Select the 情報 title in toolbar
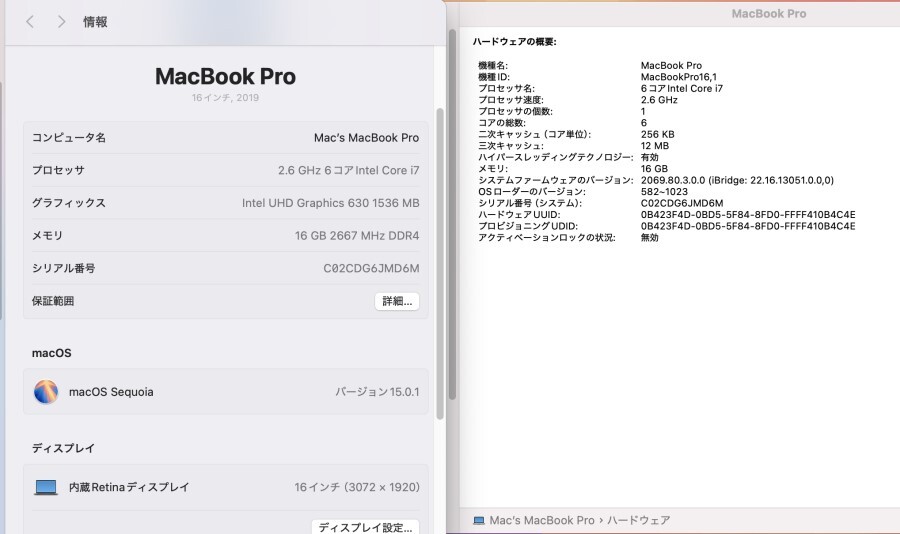 (95, 22)
